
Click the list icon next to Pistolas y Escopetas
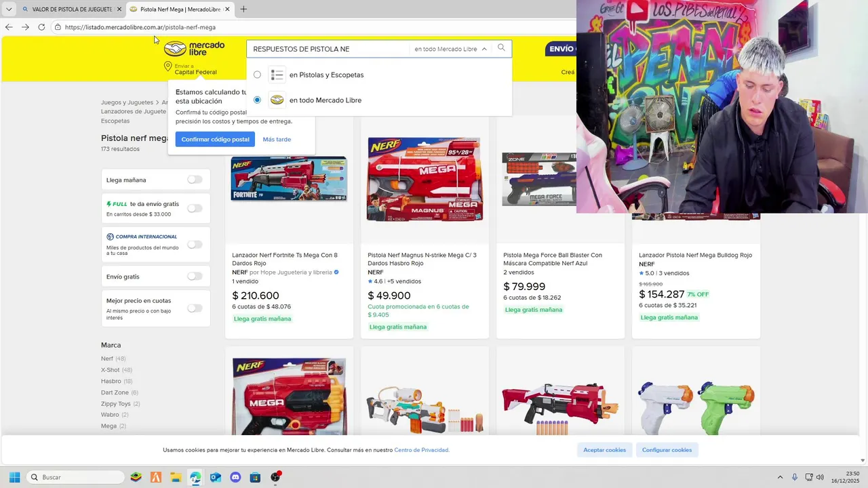tap(277, 75)
